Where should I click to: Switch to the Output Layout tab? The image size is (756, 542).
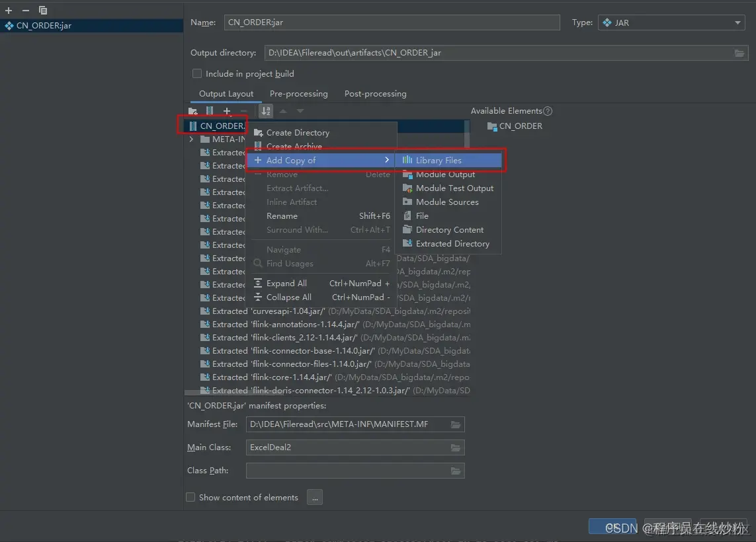[x=226, y=93]
